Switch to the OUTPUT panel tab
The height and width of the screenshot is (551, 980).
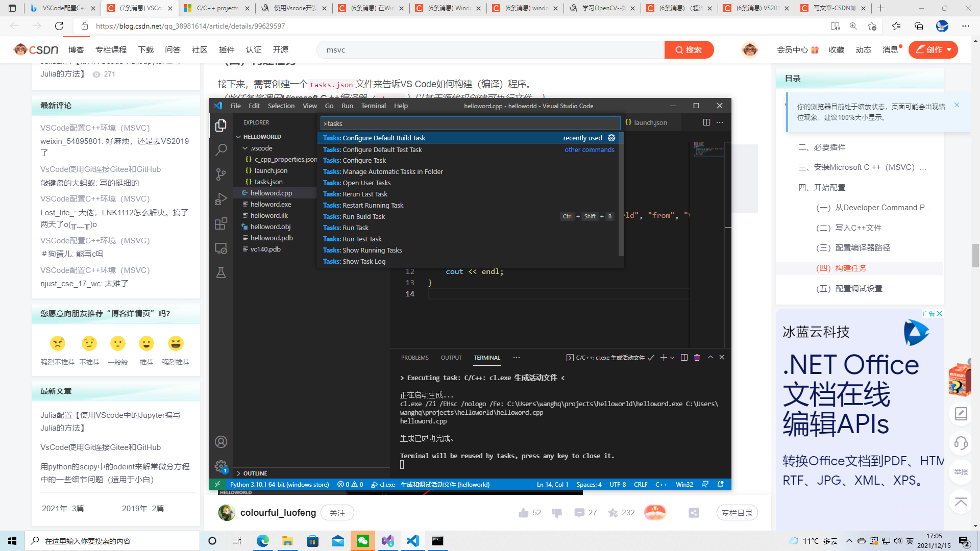pyautogui.click(x=451, y=358)
